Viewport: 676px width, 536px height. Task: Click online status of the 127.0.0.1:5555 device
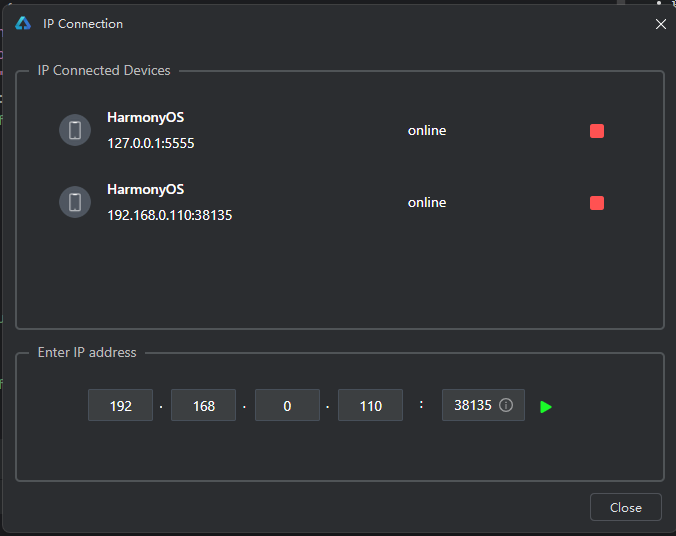427,131
